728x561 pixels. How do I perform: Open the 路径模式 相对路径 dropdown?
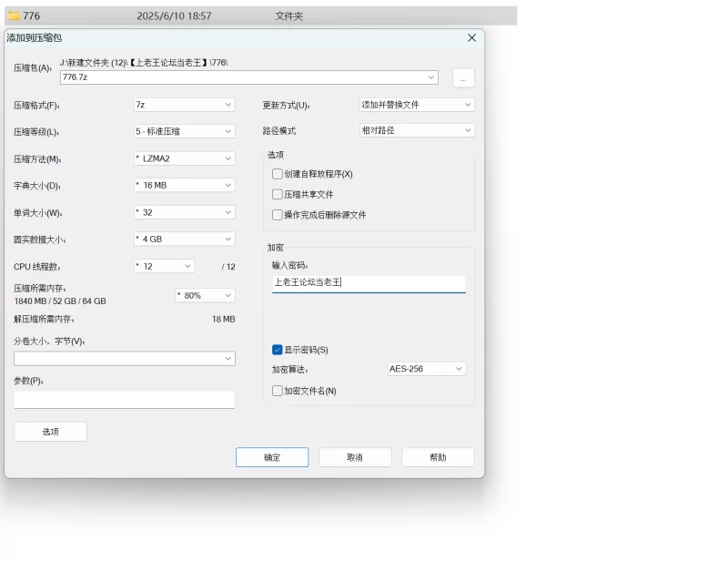pos(417,130)
